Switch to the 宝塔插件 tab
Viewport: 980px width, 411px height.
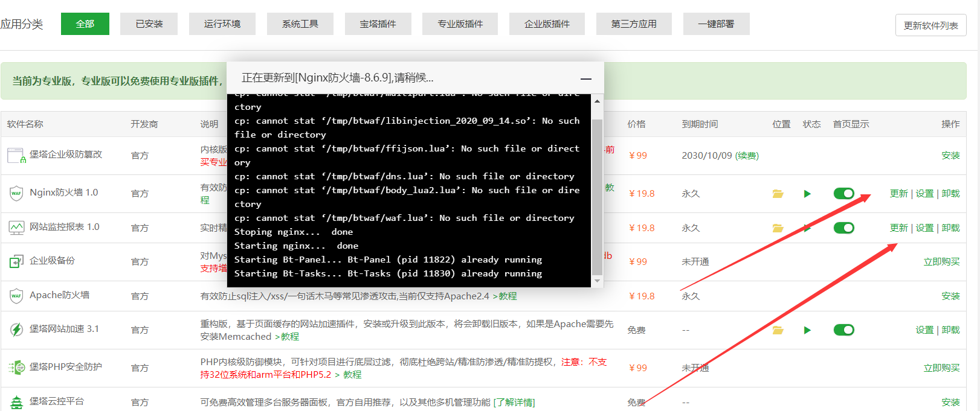378,24
